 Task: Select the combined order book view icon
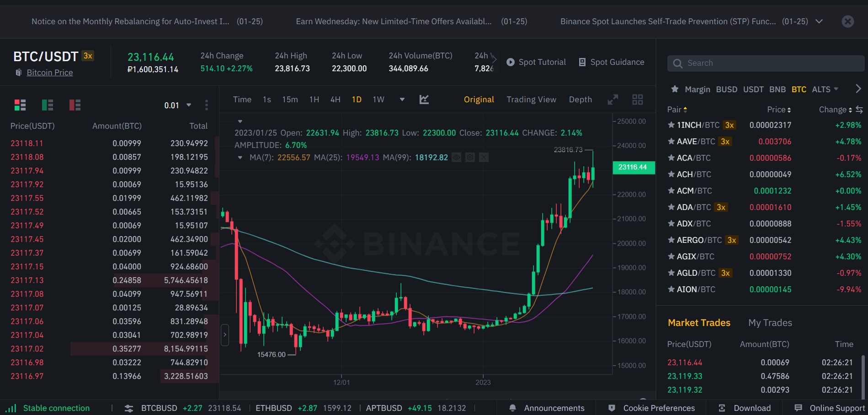coord(20,105)
